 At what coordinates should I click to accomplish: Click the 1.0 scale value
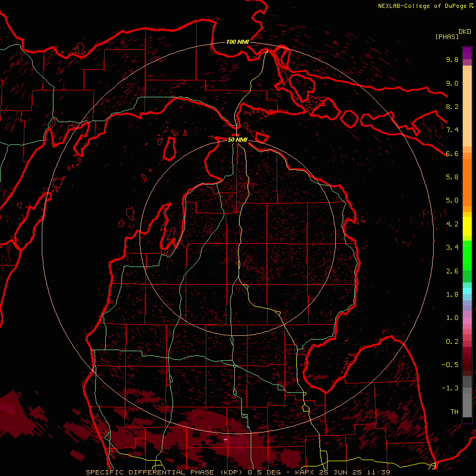[x=452, y=317]
